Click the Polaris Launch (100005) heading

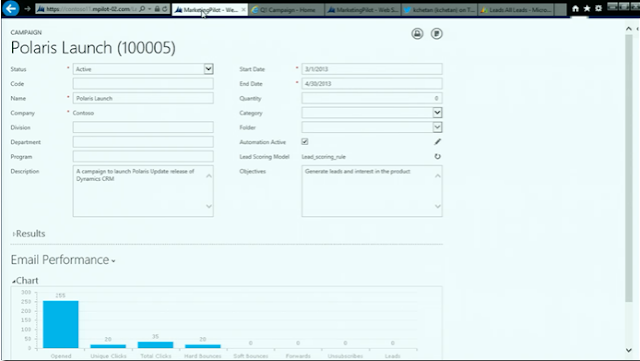(93, 48)
